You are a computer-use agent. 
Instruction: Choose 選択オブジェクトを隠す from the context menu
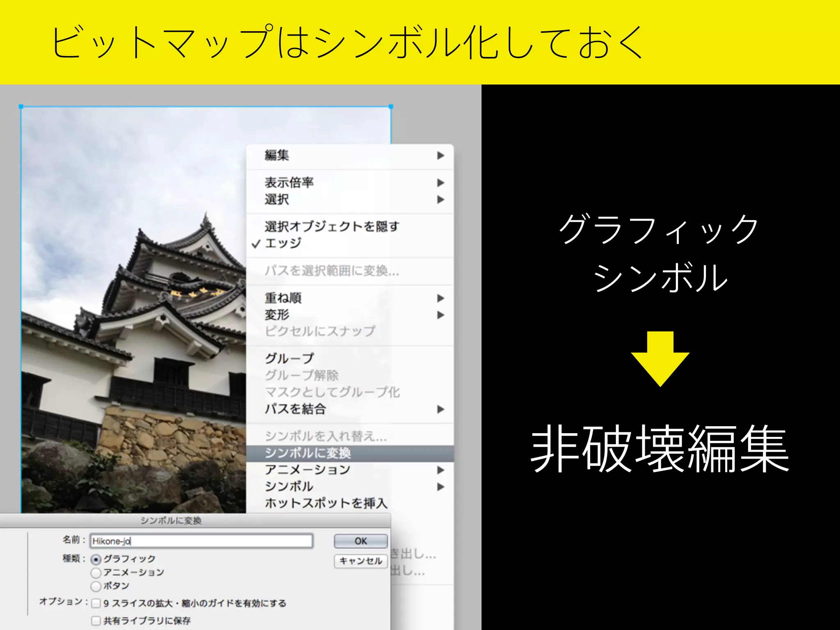click(x=350, y=226)
